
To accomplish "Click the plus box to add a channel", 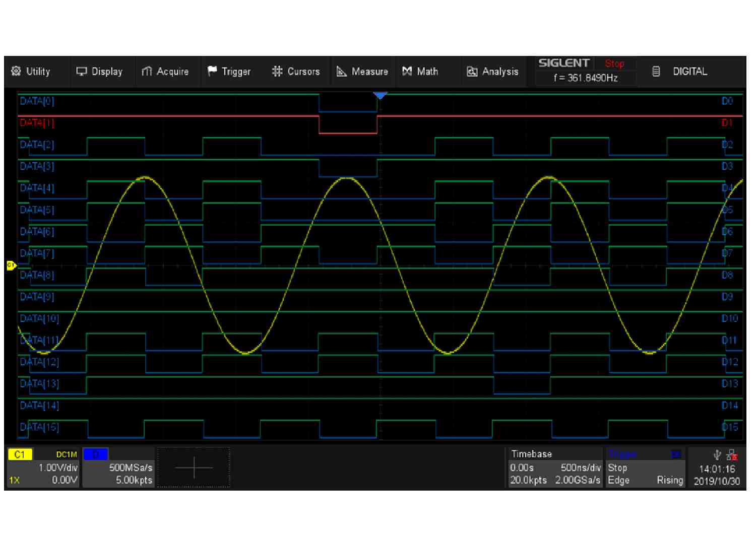I will tap(194, 468).
